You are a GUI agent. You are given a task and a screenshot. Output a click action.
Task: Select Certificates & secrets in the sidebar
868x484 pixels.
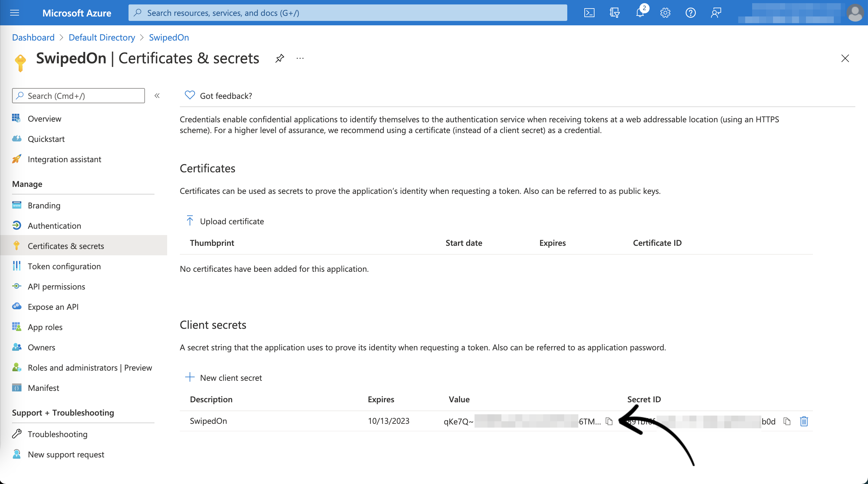pos(84,245)
